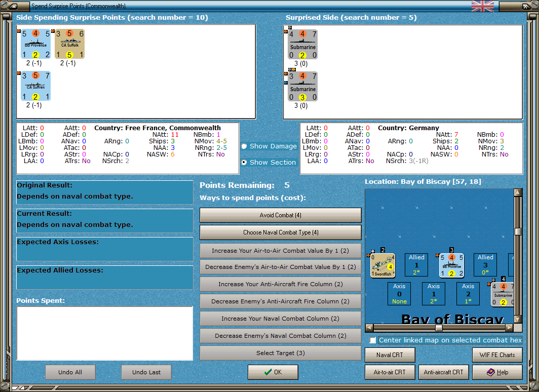
Task: Click the Allied 3 sea box on the map
Action: click(x=485, y=265)
